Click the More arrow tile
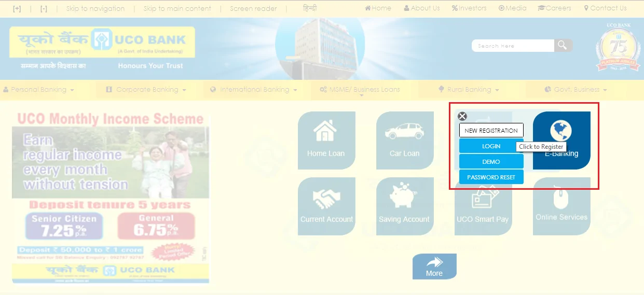Screen dimensions: 644x295 click(434, 266)
